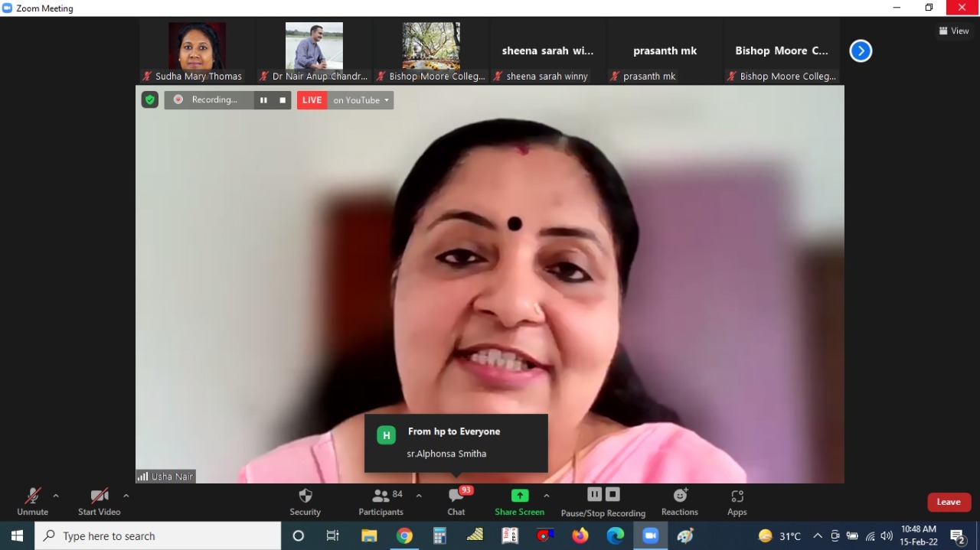Open File Explorer from the taskbar
This screenshot has width=980, height=550.
pos(369,535)
